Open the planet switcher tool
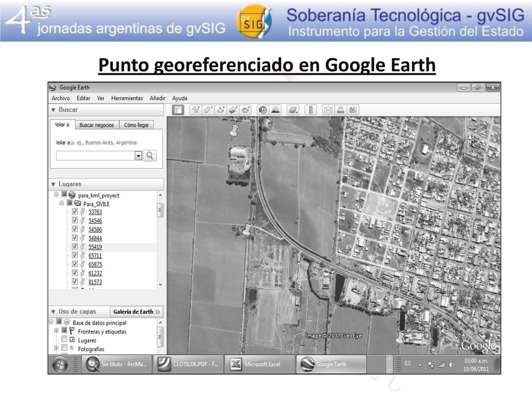 click(x=293, y=110)
